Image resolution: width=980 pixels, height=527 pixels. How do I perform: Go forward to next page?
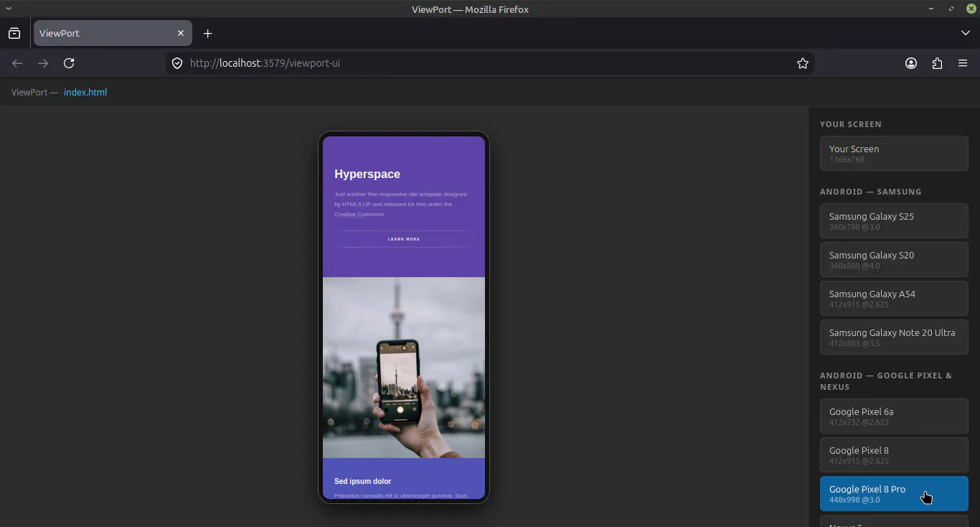coord(43,63)
